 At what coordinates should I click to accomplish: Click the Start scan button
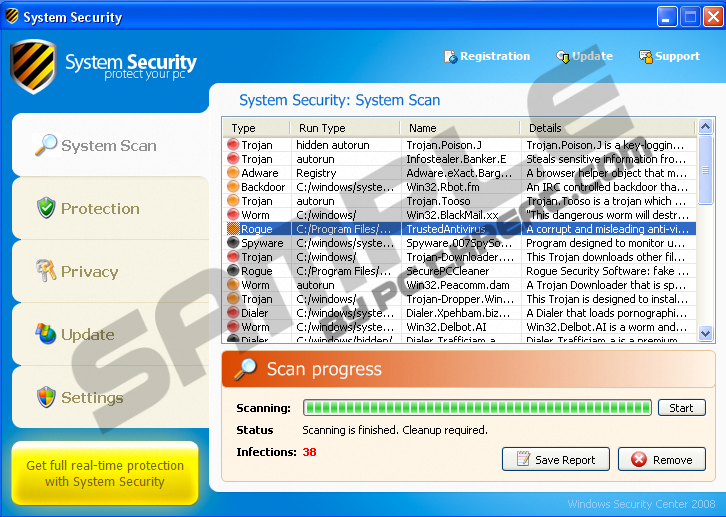click(x=682, y=408)
